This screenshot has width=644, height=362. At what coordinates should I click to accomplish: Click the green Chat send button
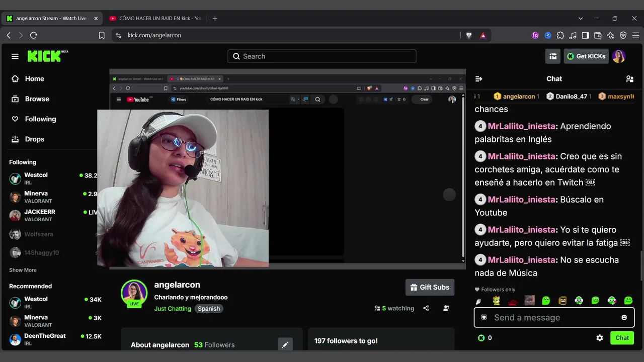click(622, 338)
